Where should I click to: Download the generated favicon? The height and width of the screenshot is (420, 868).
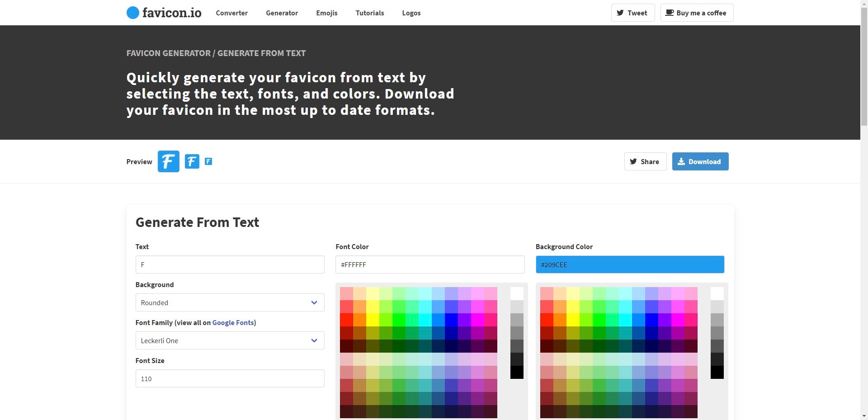(700, 161)
